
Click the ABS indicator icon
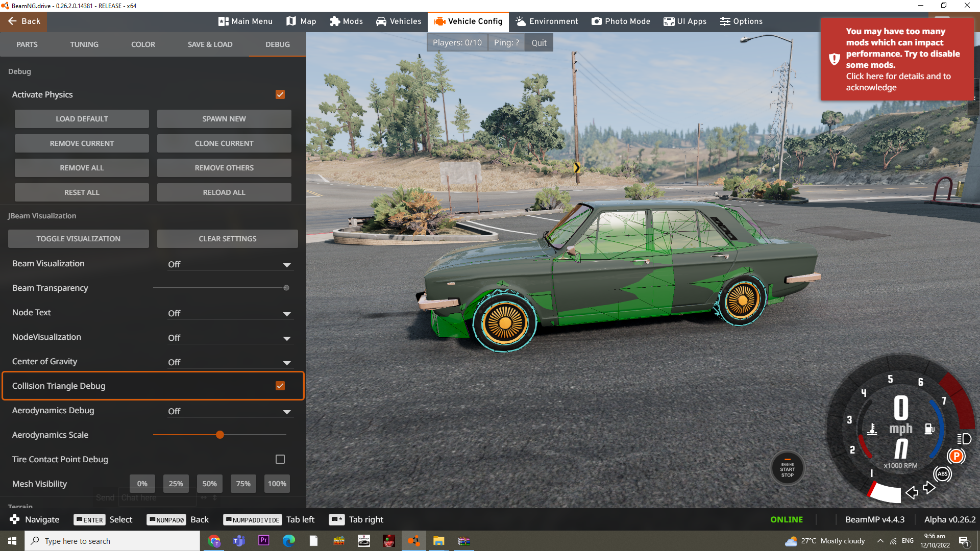click(942, 474)
